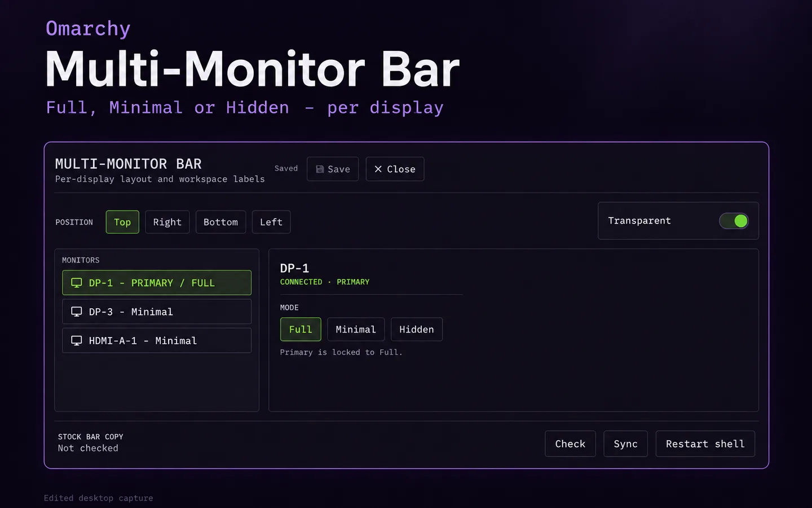Screen dimensions: 812x508
Task: Click the DP-1 heading in detail panel
Action: point(294,268)
